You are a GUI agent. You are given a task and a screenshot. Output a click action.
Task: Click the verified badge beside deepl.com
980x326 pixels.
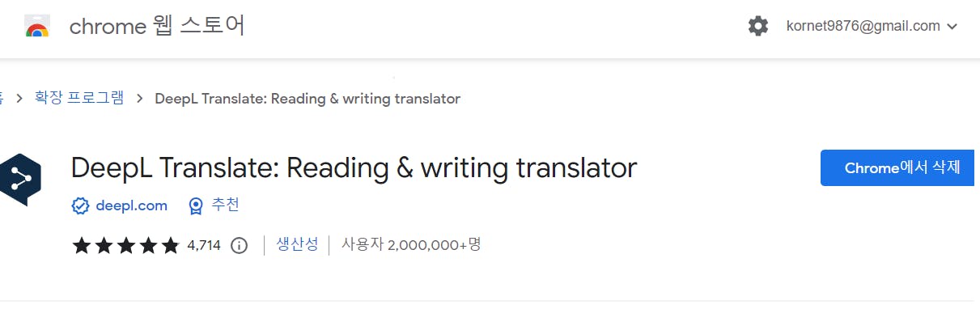(x=80, y=205)
